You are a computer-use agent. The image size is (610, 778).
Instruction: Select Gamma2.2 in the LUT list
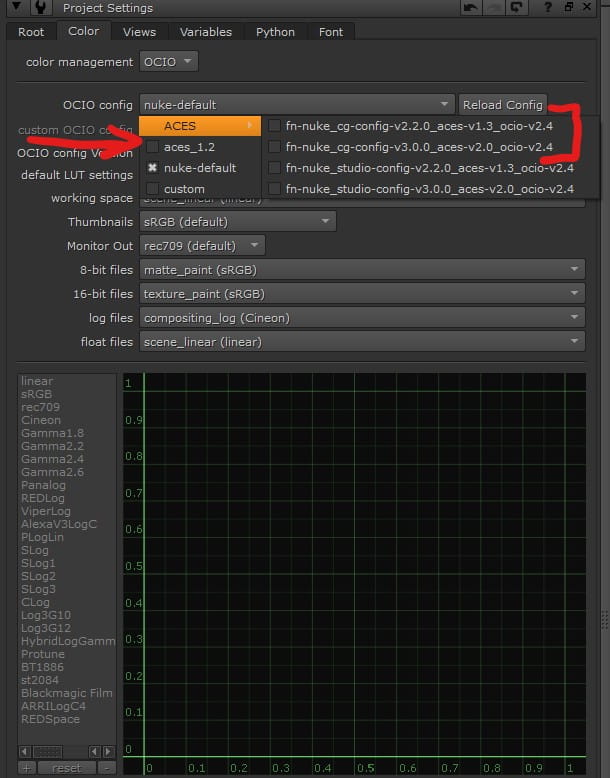click(52, 446)
